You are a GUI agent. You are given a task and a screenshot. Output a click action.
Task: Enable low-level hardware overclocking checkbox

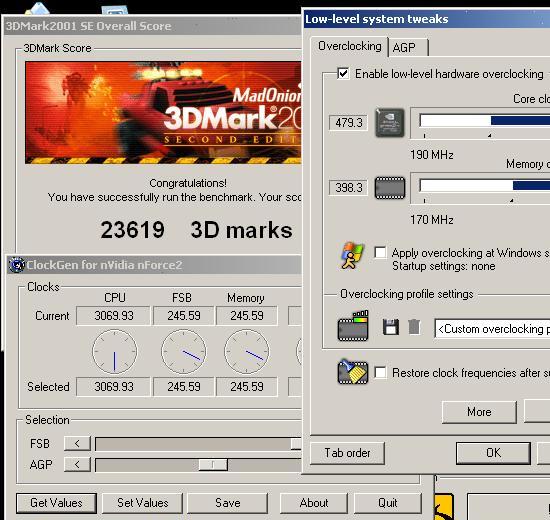pos(343,74)
